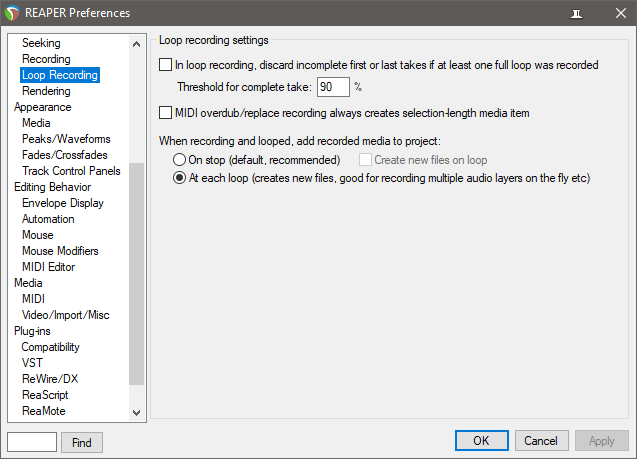The height and width of the screenshot is (459, 637).
Task: Open the Peaks/Waveforms settings page
Action: coord(66,139)
